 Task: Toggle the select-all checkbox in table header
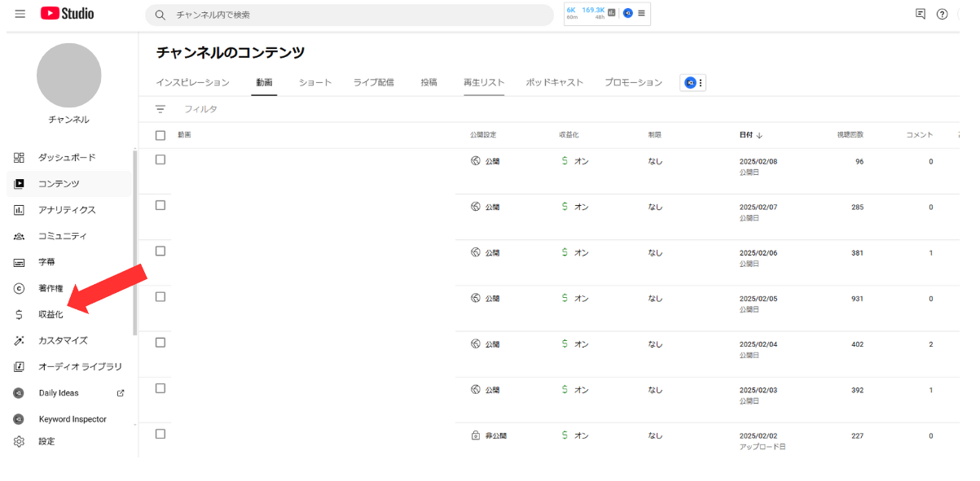(160, 135)
